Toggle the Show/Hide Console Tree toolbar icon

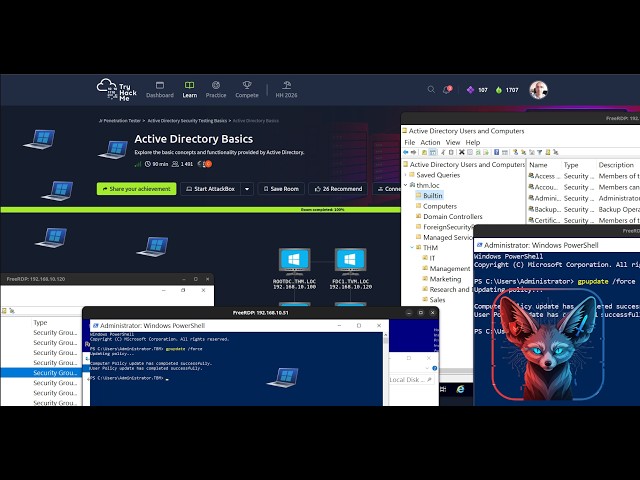click(x=432, y=152)
